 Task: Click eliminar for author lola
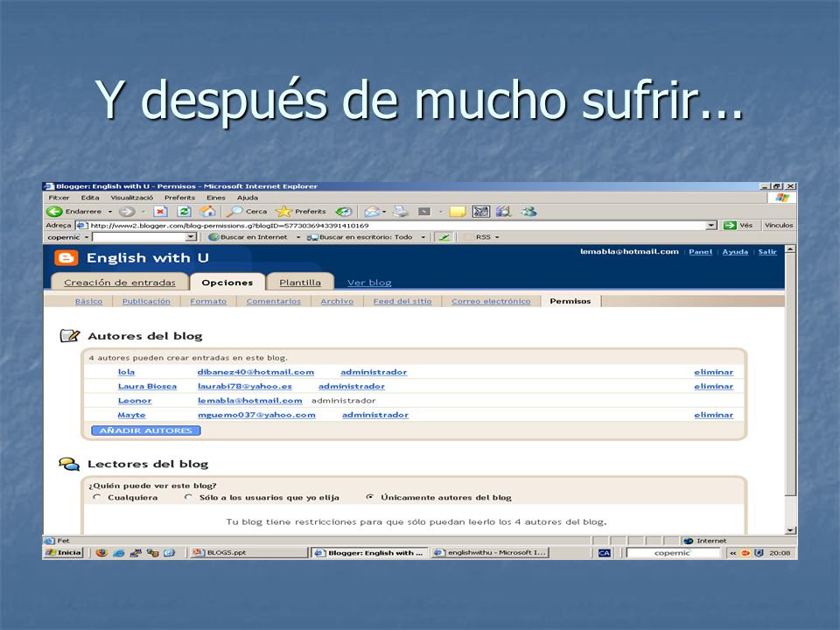click(714, 372)
